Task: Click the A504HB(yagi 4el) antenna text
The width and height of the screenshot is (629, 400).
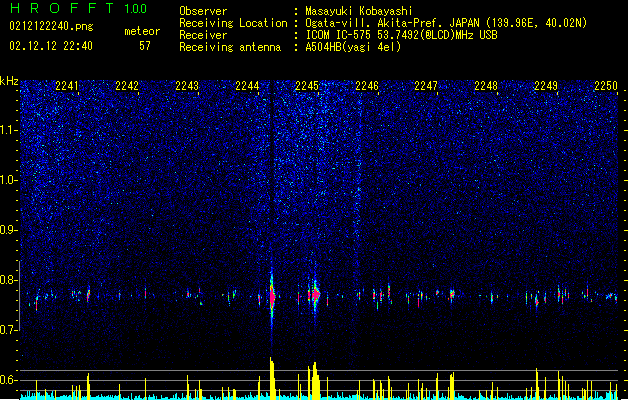Action: click(x=353, y=47)
